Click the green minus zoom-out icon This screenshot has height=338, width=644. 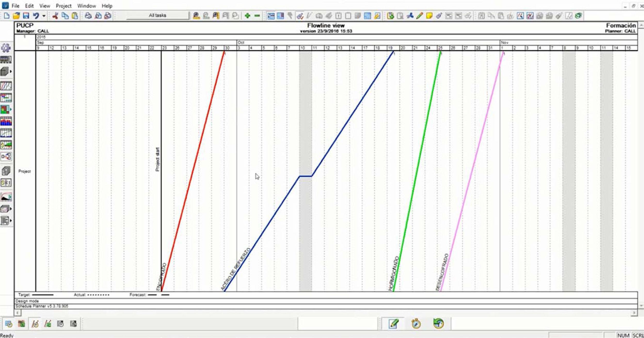[257, 16]
